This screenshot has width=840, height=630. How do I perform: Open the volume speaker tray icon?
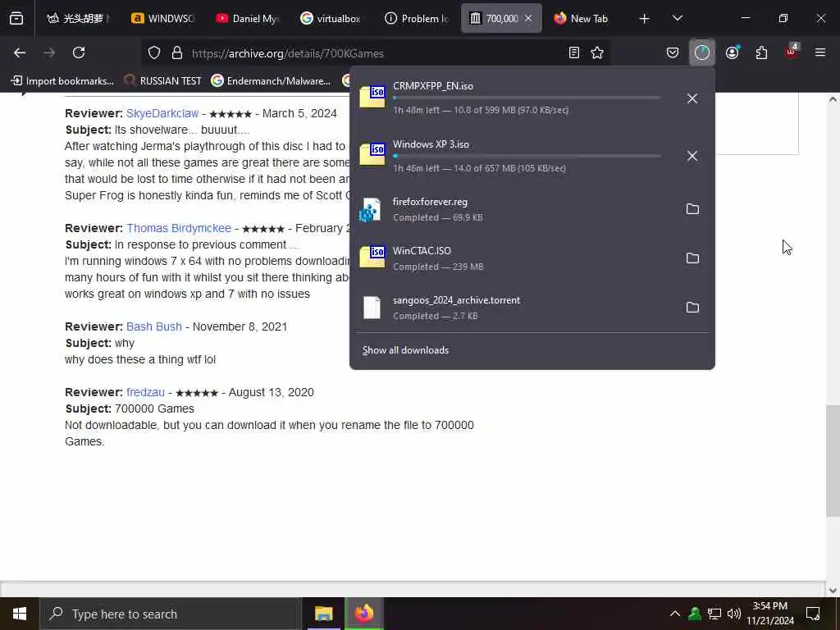734,614
